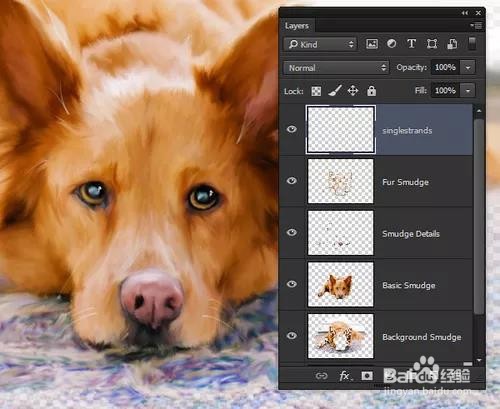Click layers list scroll down arrow

(479, 360)
